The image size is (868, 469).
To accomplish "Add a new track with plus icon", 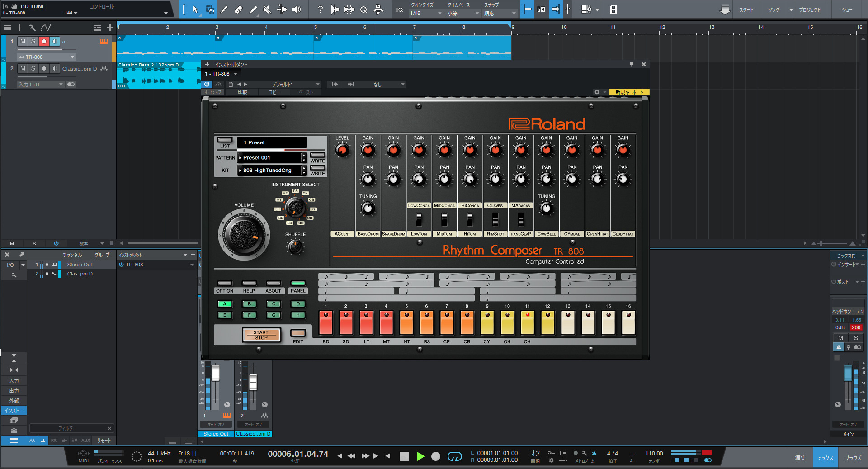I will [x=110, y=28].
